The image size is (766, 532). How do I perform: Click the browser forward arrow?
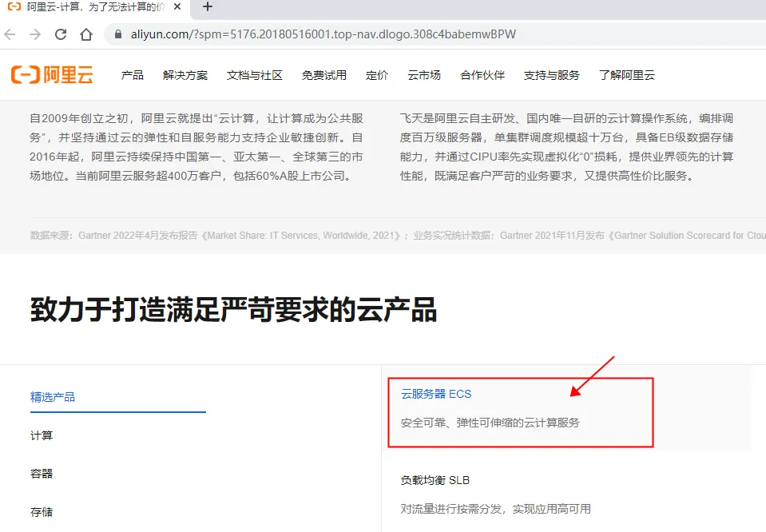34,34
